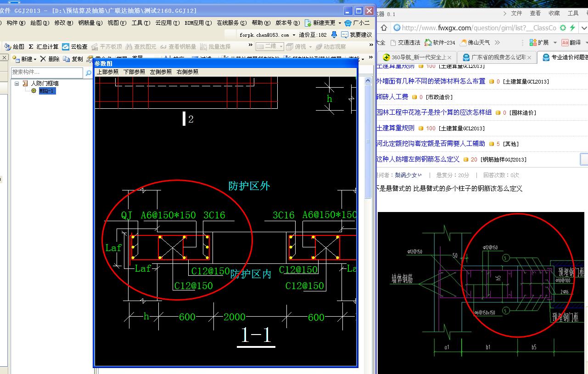
Task: Click the 广小二 assistant icon
Action: 357,22
